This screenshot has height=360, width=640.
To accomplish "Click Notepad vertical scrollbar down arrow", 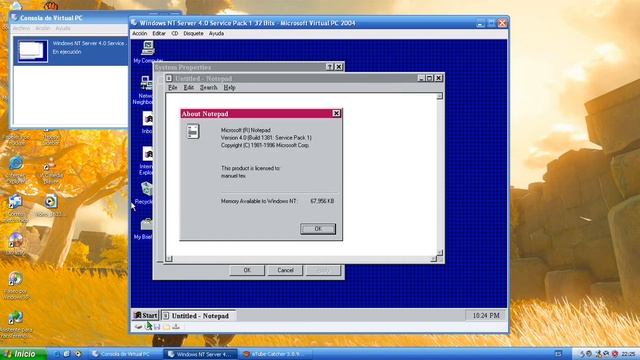I will (440, 253).
